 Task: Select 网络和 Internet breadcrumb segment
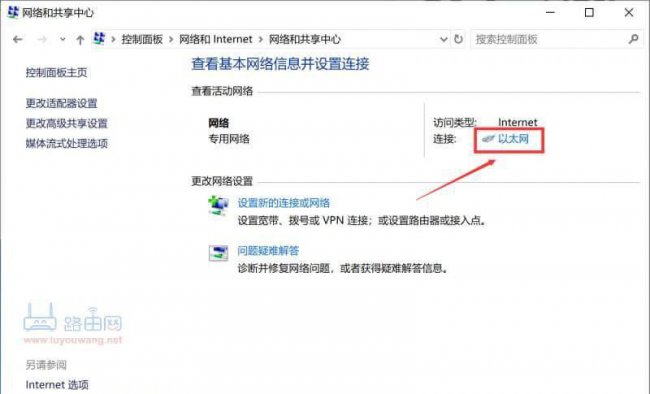(216, 39)
